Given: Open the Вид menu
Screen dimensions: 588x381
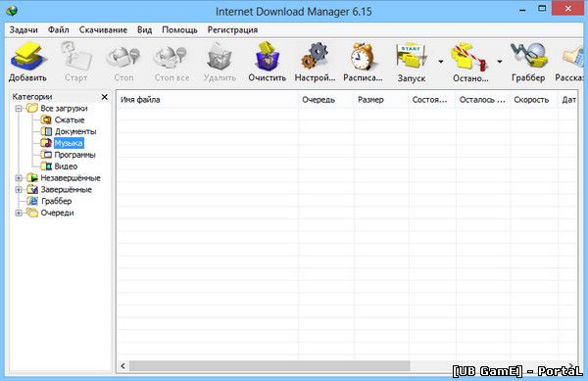Looking at the screenshot, I should (144, 30).
